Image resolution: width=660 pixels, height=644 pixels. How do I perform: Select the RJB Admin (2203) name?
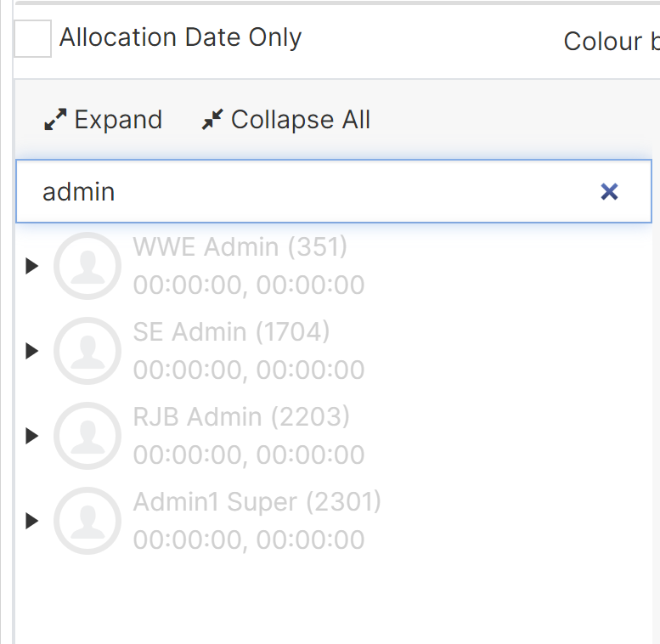coord(241,416)
